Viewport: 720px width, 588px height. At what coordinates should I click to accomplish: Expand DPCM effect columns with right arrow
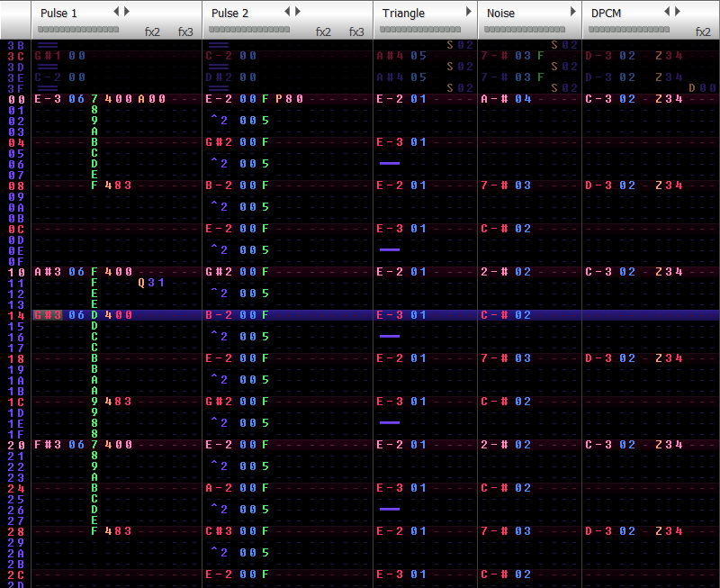[x=678, y=12]
